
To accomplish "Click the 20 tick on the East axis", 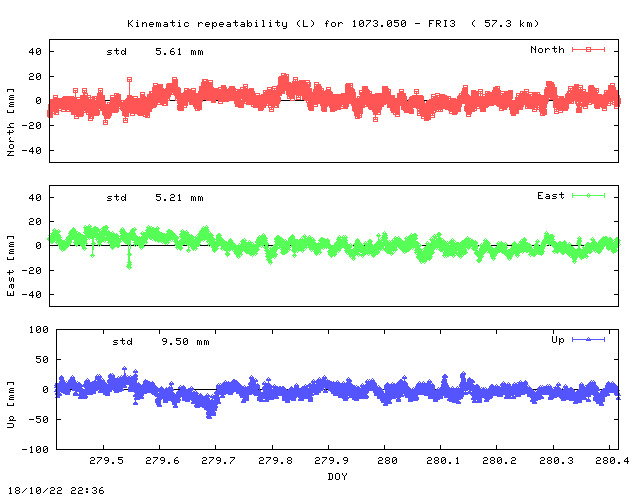I will (x=35, y=221).
